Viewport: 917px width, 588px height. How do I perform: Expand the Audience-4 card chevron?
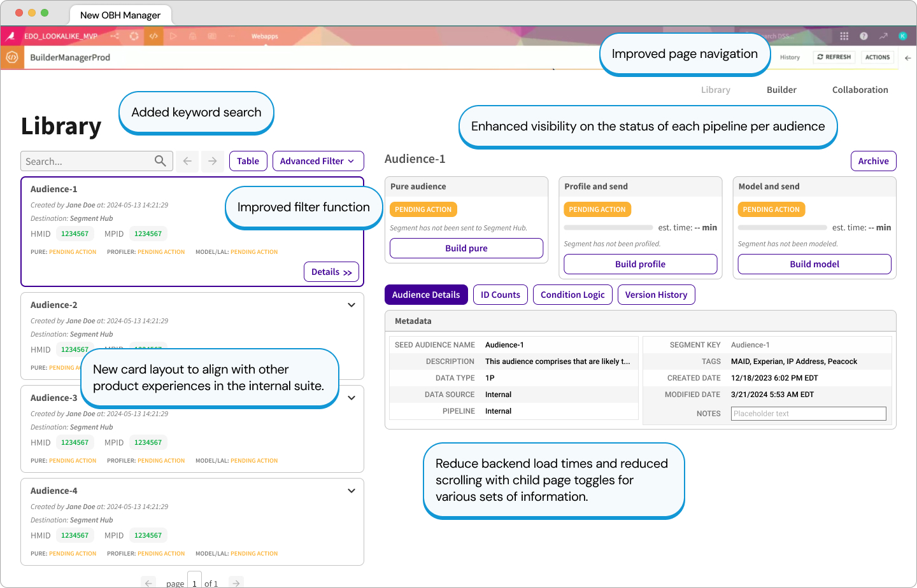(351, 491)
